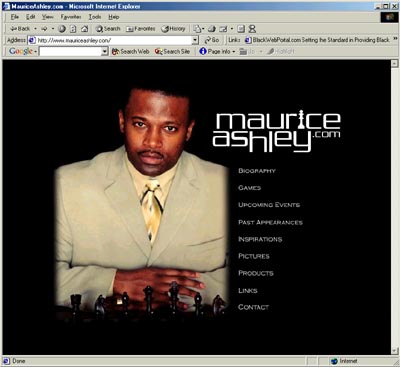This screenshot has width=400, height=367.
Task: Open the Favorites toolbar button
Action: coord(141,29)
